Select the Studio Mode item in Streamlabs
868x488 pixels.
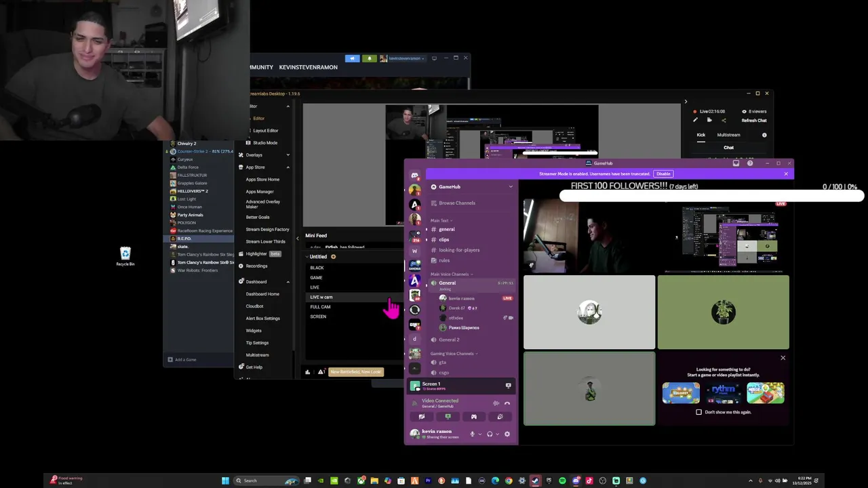click(x=265, y=143)
